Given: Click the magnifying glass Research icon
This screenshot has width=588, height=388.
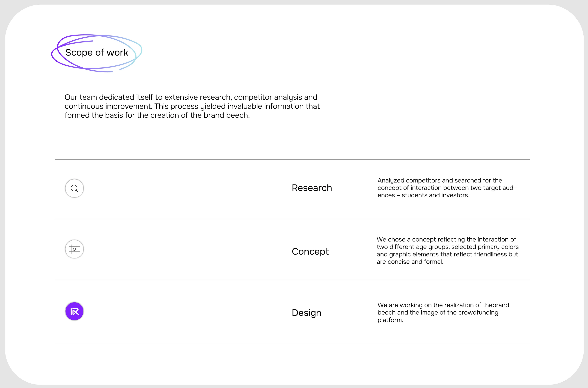Looking at the screenshot, I should [74, 188].
